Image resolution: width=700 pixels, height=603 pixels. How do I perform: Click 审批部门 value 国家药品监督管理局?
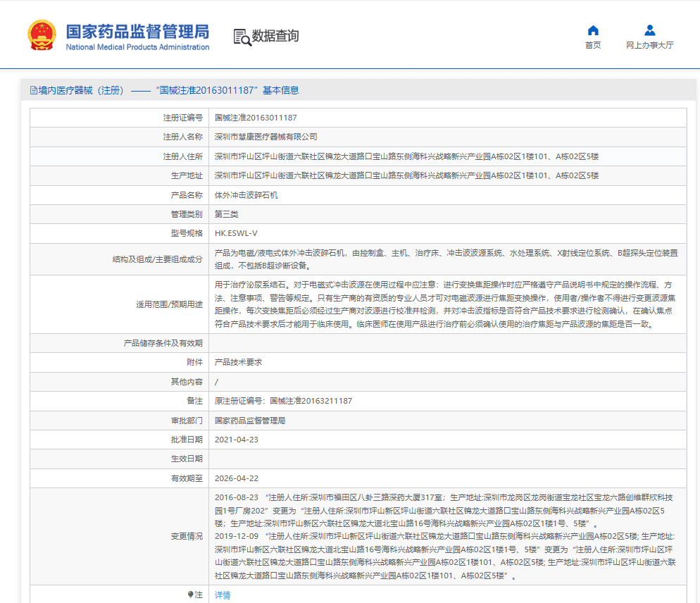point(250,421)
